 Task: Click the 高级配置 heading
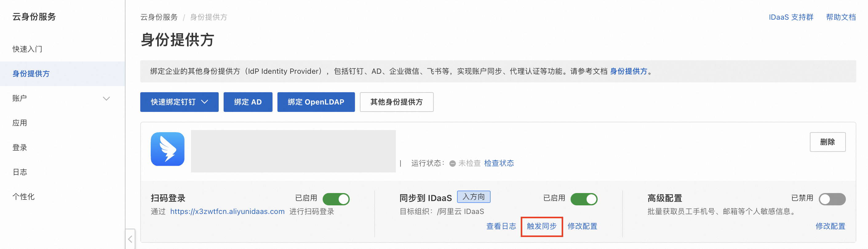664,198
